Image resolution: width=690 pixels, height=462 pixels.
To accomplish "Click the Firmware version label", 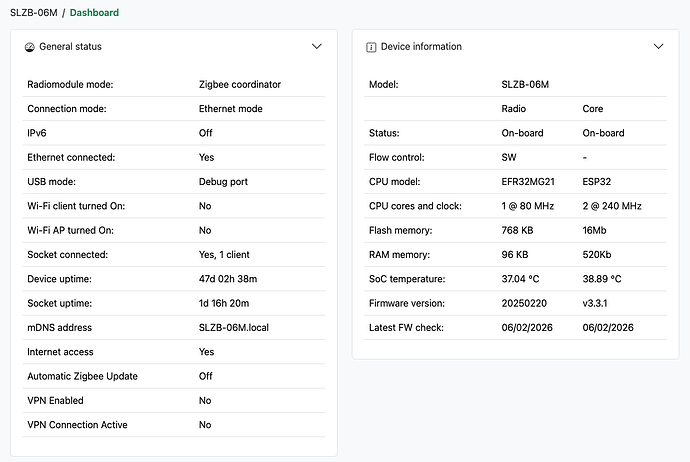I will [407, 303].
